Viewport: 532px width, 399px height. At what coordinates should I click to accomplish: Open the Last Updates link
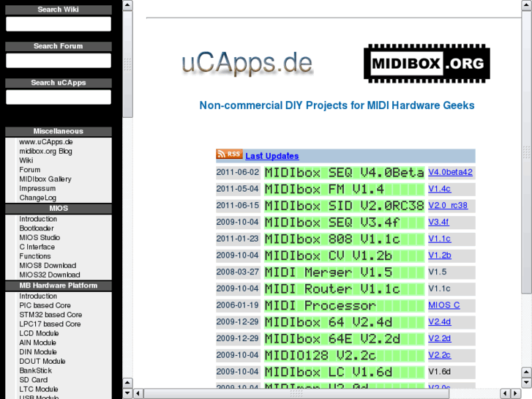click(272, 156)
